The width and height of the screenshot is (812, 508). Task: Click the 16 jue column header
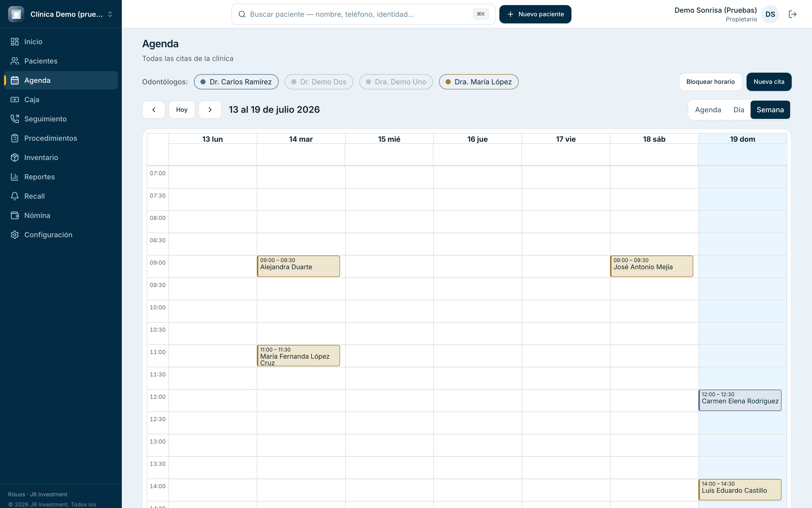tap(478, 139)
